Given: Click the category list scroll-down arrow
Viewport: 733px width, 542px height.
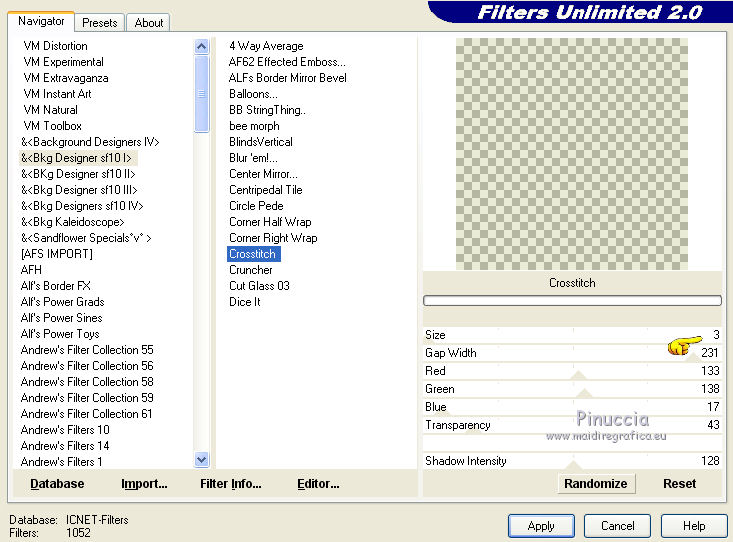Looking at the screenshot, I should (201, 460).
